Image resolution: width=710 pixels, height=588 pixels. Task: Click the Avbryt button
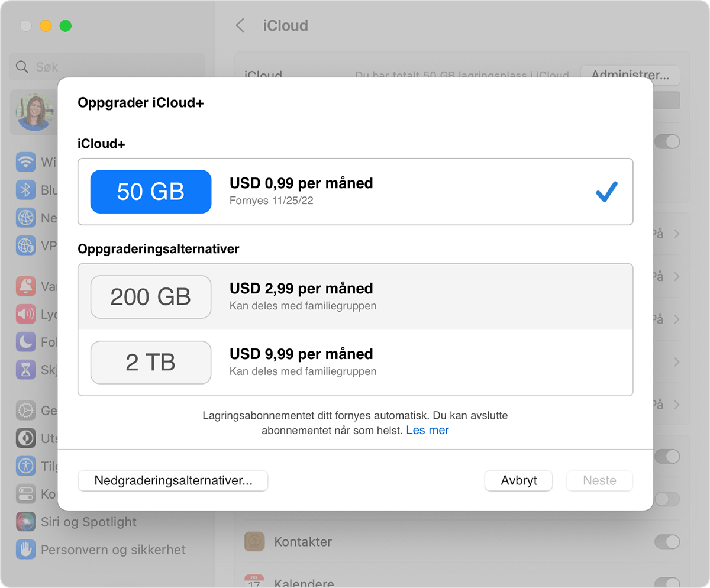coord(518,481)
